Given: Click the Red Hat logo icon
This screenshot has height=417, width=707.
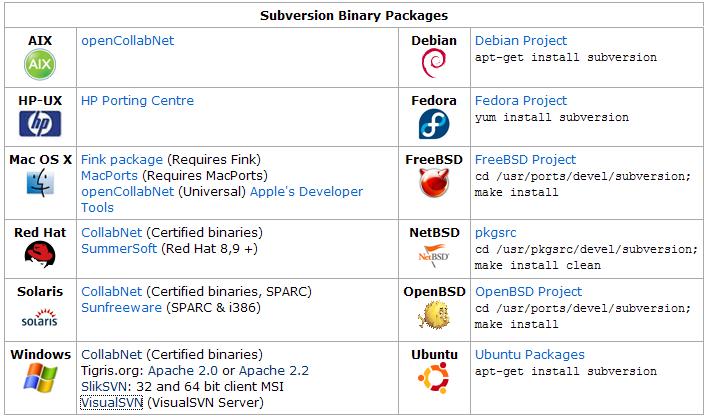Looking at the screenshot, I should click(x=40, y=254).
